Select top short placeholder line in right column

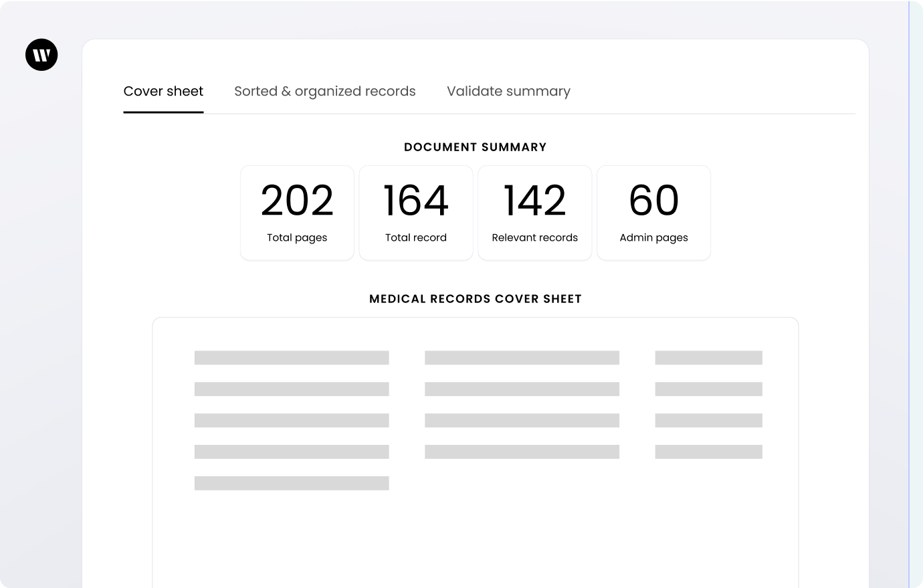point(708,358)
